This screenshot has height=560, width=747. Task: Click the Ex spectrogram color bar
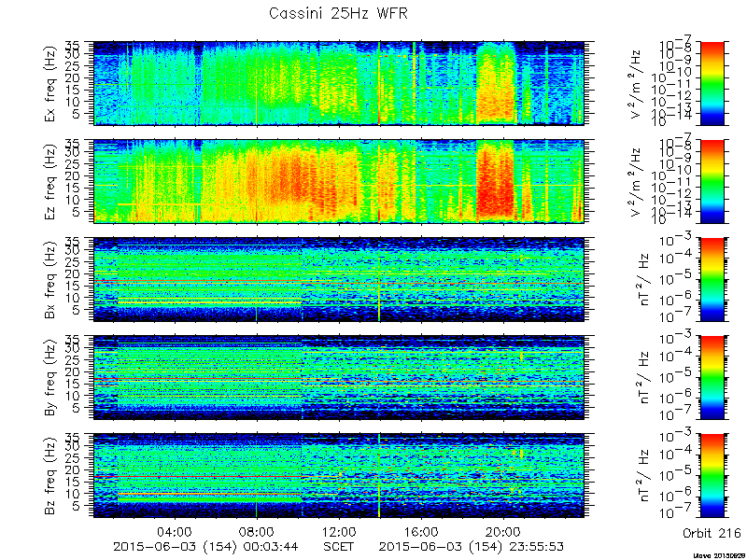[712, 83]
